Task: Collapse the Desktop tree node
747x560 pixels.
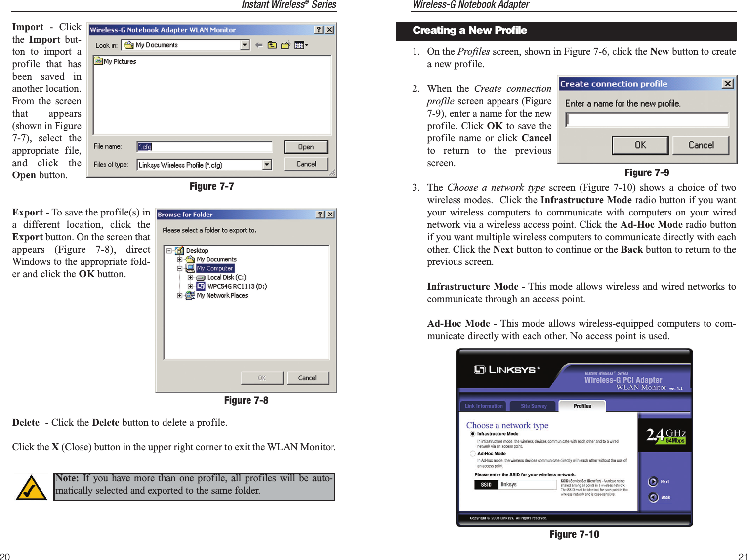Action: tap(169, 251)
